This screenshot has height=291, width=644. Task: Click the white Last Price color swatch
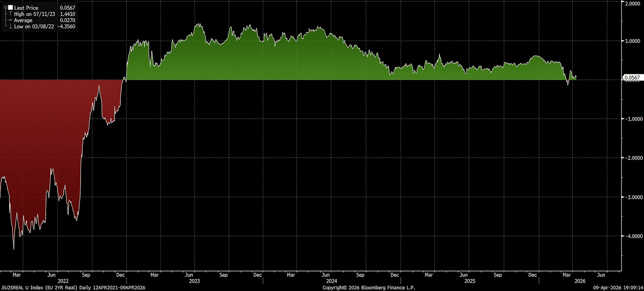[10, 8]
